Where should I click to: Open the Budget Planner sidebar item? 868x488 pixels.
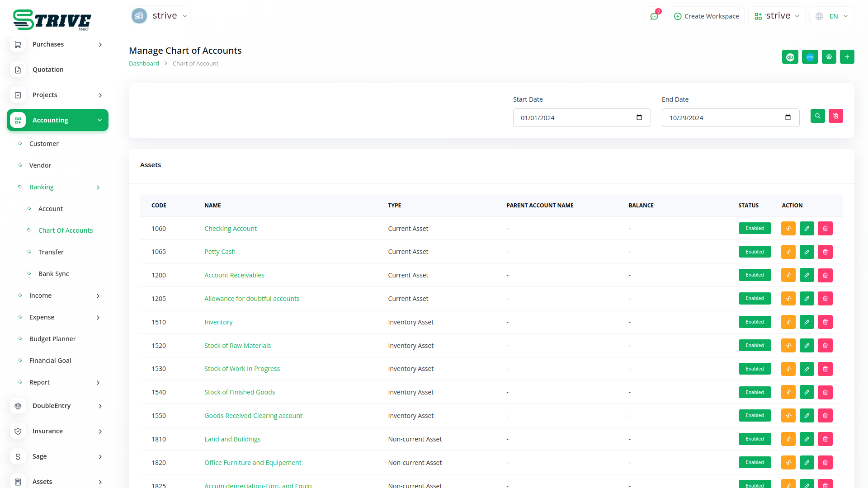tap(52, 339)
